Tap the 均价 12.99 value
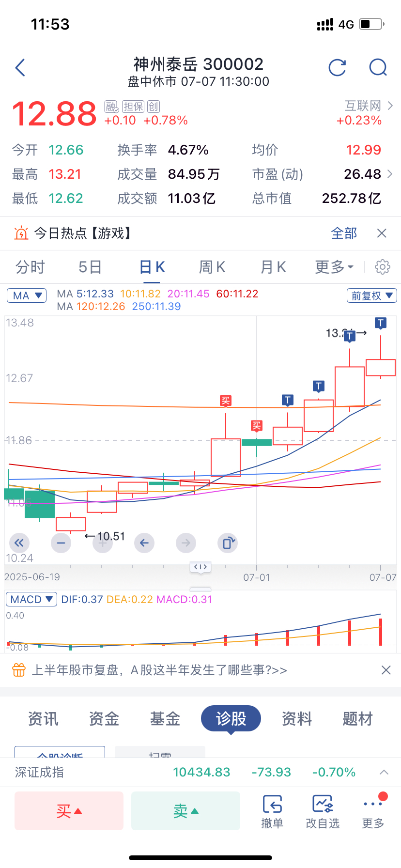The width and height of the screenshot is (401, 868). click(x=363, y=150)
